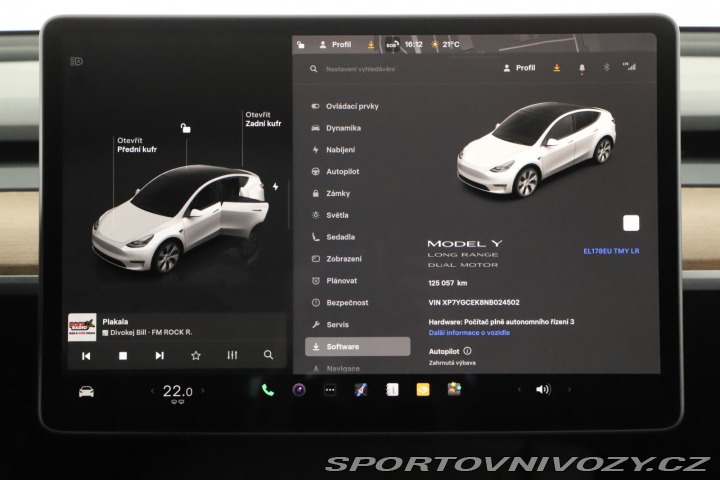Click the Nastavení vyhledávání search field
The height and width of the screenshot is (480, 720).
point(360,69)
